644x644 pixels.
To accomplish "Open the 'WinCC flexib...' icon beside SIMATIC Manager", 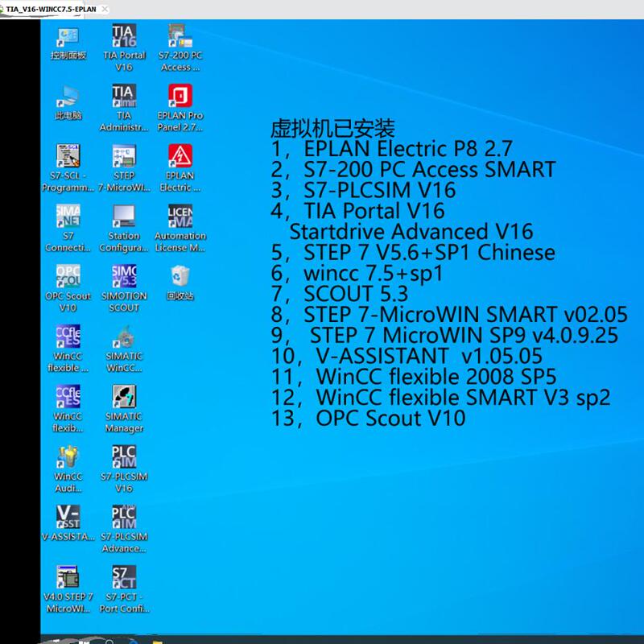I will click(68, 409).
